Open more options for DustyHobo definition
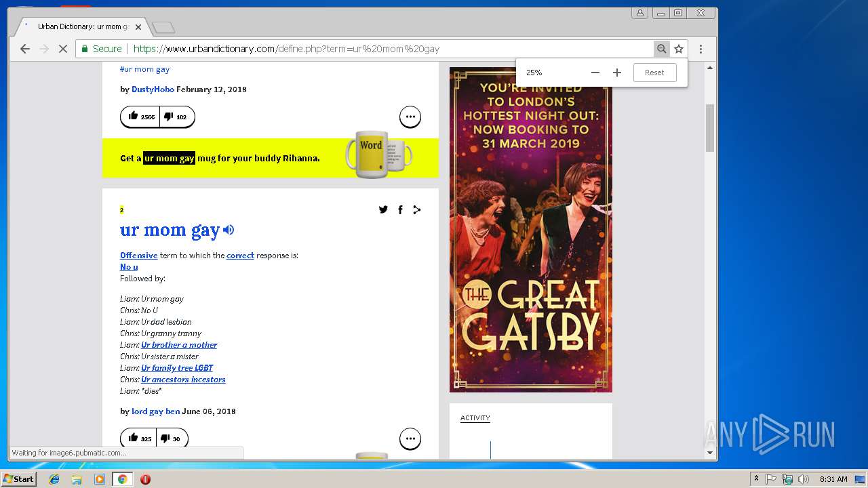 [410, 117]
